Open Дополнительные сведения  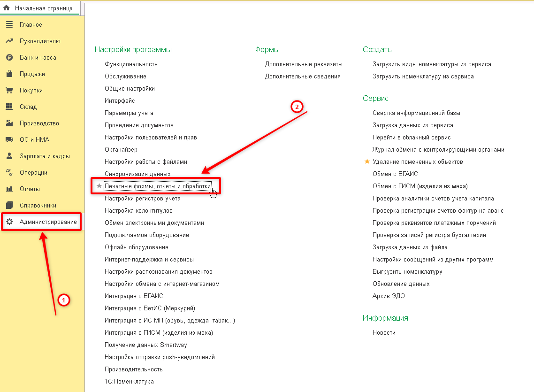coord(303,77)
